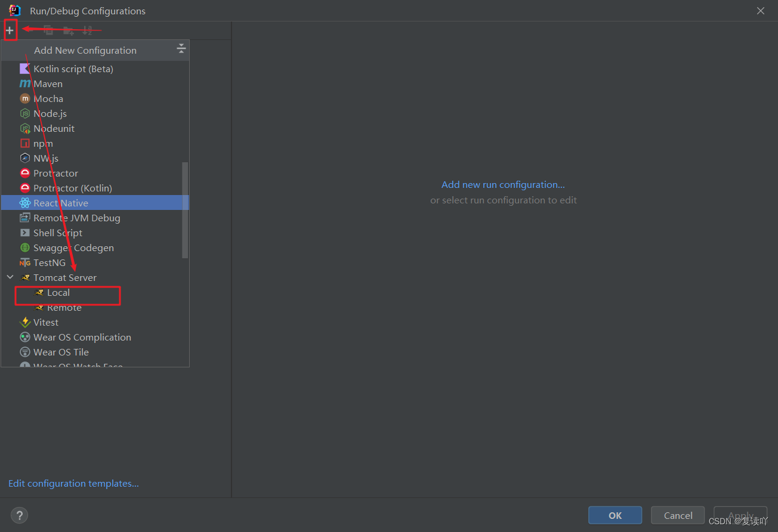Click the configuration list scrollbar thumb

pos(185,210)
